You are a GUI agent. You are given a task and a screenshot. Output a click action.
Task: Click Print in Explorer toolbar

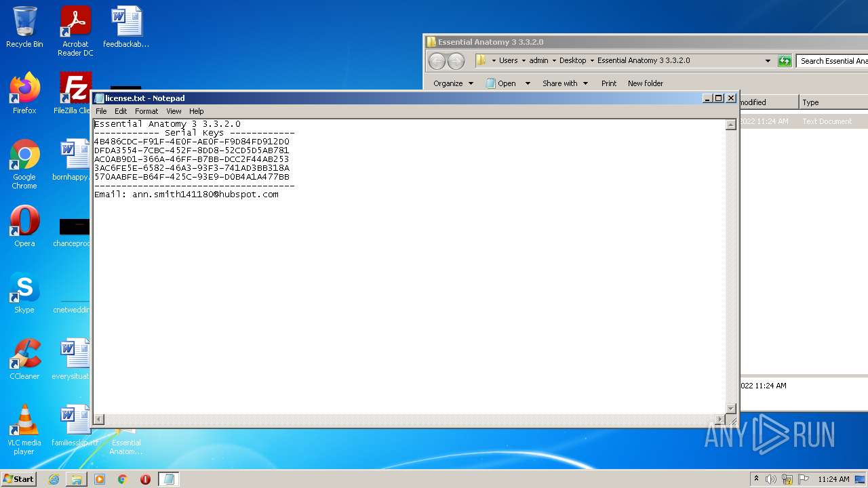coord(609,83)
